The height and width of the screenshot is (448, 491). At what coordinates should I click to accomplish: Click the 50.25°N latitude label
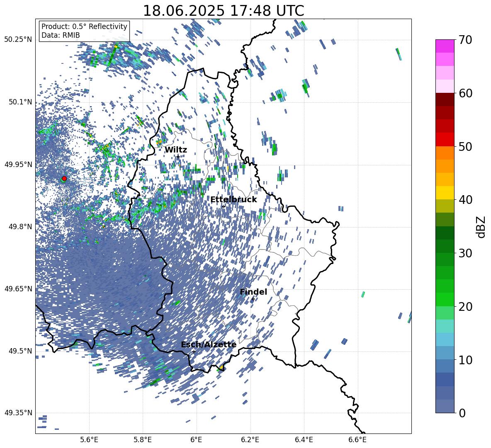point(18,39)
